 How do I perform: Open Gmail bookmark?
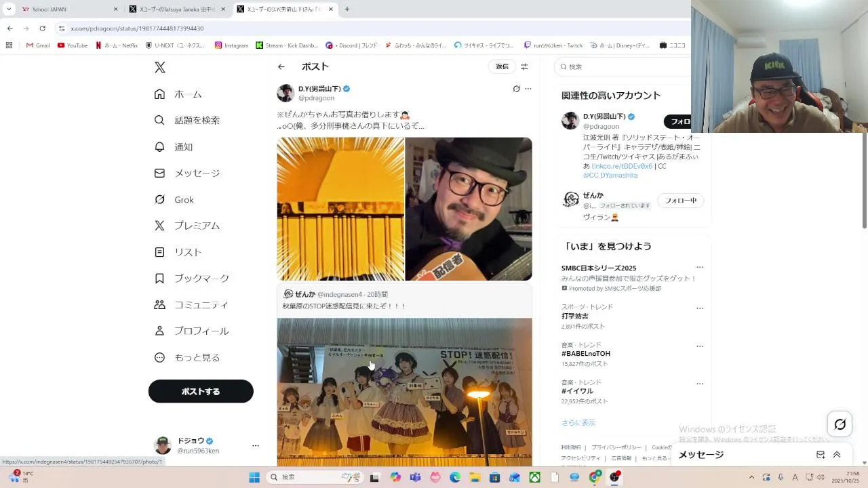click(x=38, y=45)
